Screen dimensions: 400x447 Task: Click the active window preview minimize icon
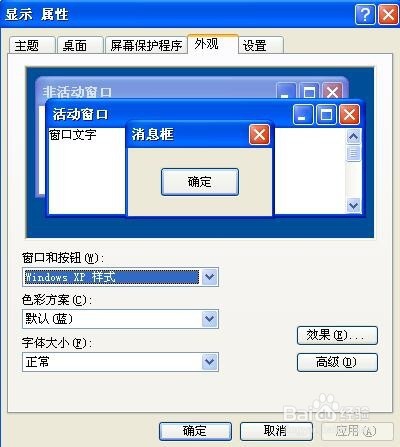point(303,115)
